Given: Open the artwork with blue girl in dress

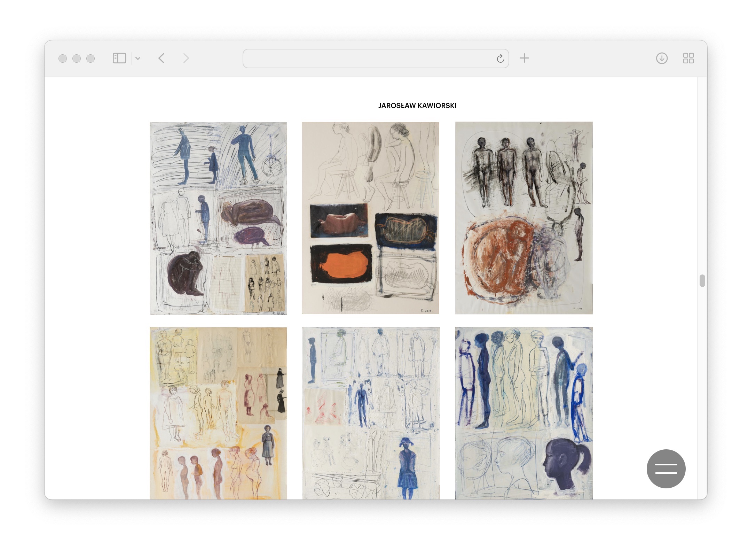Looking at the screenshot, I should pyautogui.click(x=371, y=413).
